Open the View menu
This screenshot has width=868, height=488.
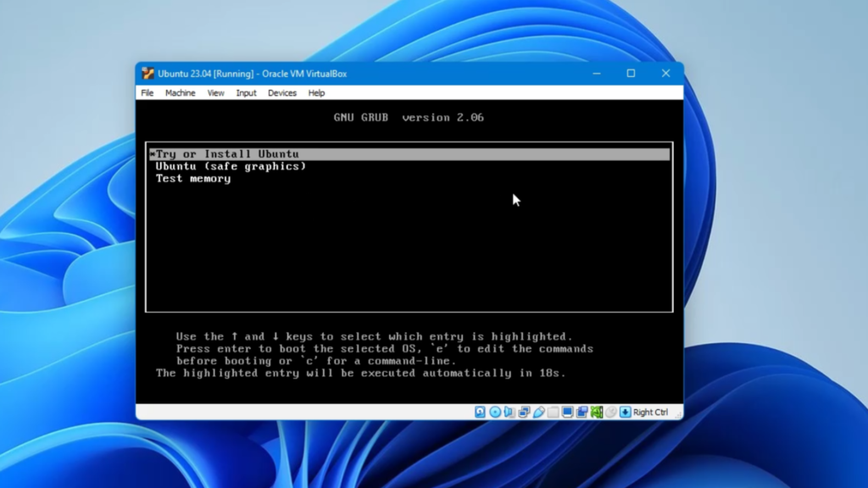(x=215, y=93)
